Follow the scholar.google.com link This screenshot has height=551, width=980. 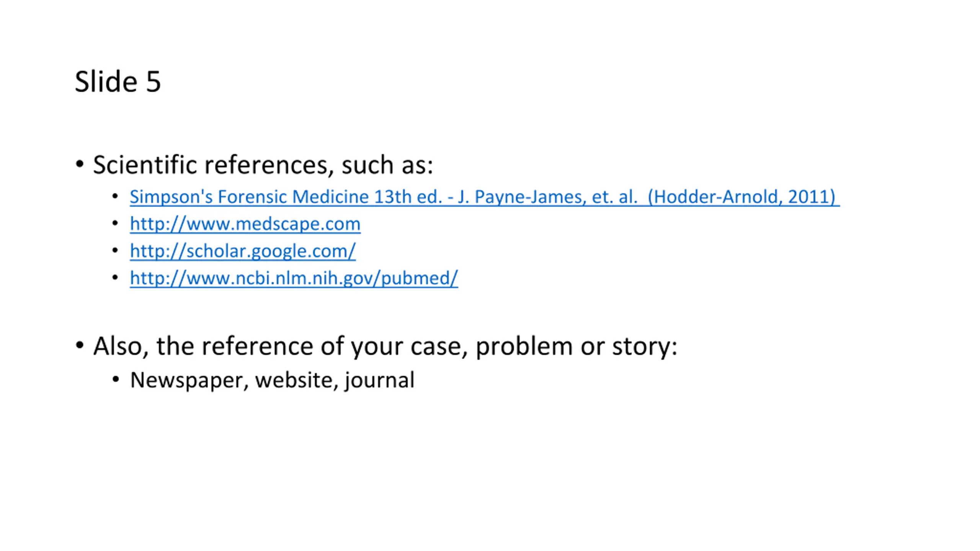click(243, 251)
